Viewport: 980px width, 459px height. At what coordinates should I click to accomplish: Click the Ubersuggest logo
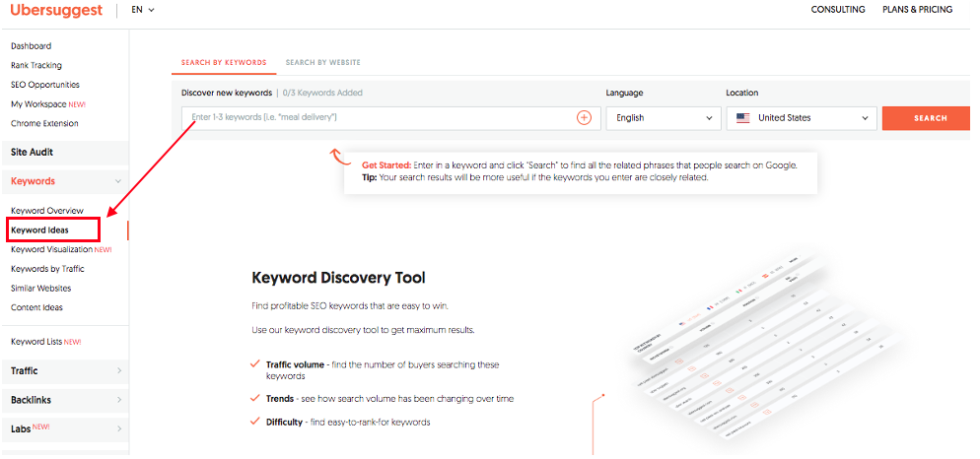click(56, 11)
